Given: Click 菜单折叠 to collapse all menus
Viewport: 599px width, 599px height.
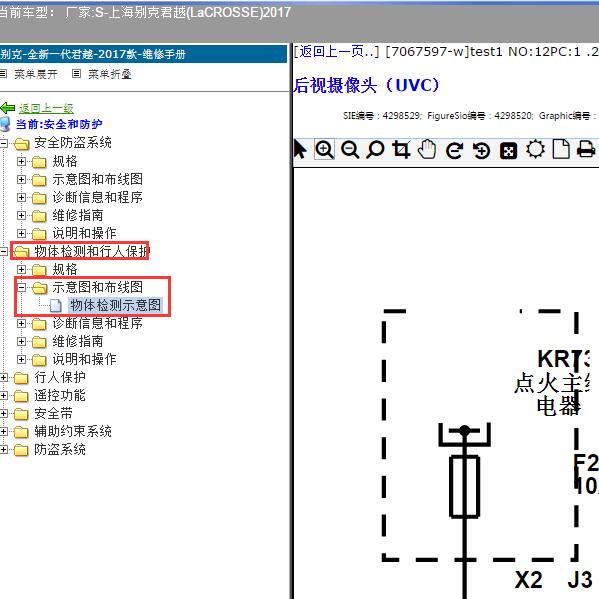Looking at the screenshot, I should pos(110,74).
